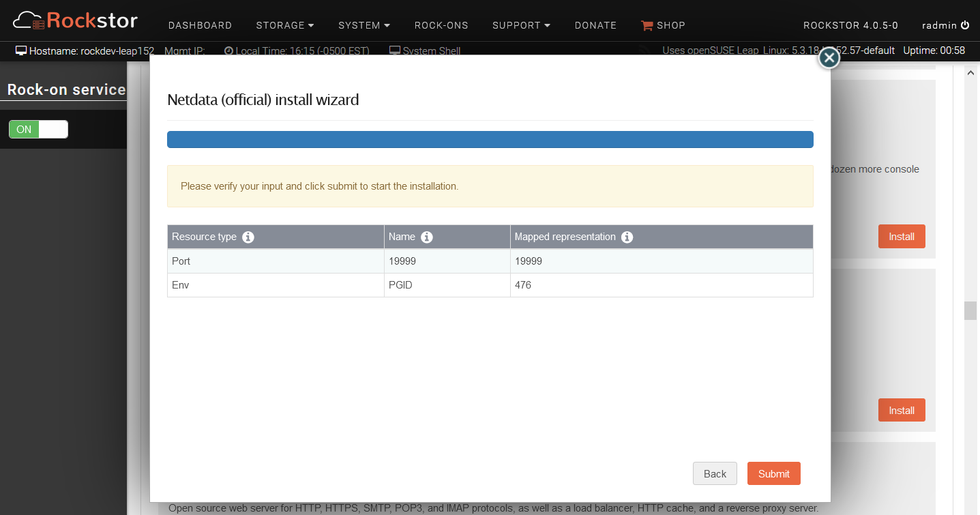This screenshot has width=980, height=515.
Task: Expand the Storage dropdown menu
Action: pyautogui.click(x=285, y=25)
